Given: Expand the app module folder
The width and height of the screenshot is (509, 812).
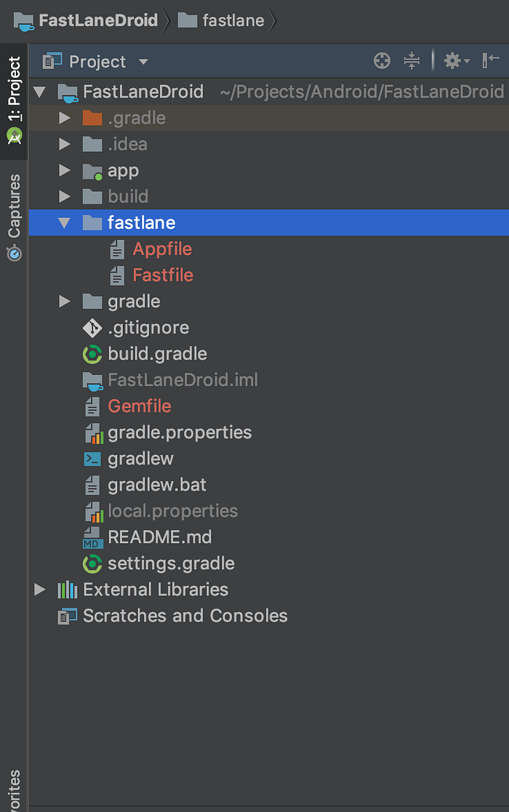Looking at the screenshot, I should click(x=65, y=170).
